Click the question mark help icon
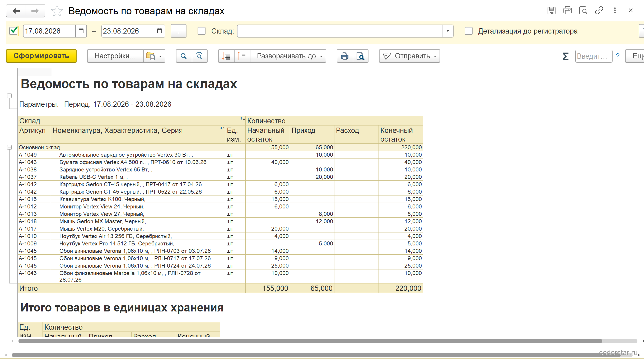Viewport: 644px width, 359px height. (x=618, y=56)
